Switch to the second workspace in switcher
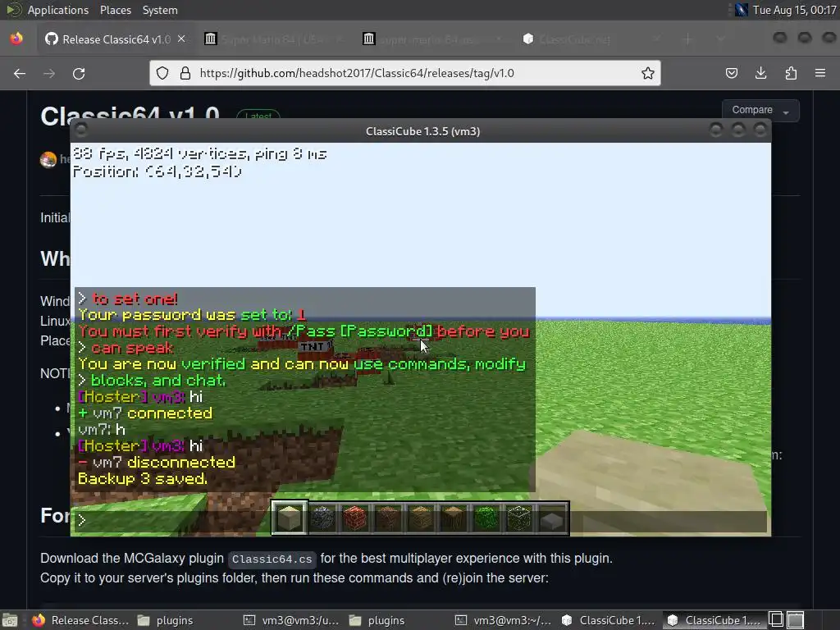Screen dimensions: 840x630 796,620
